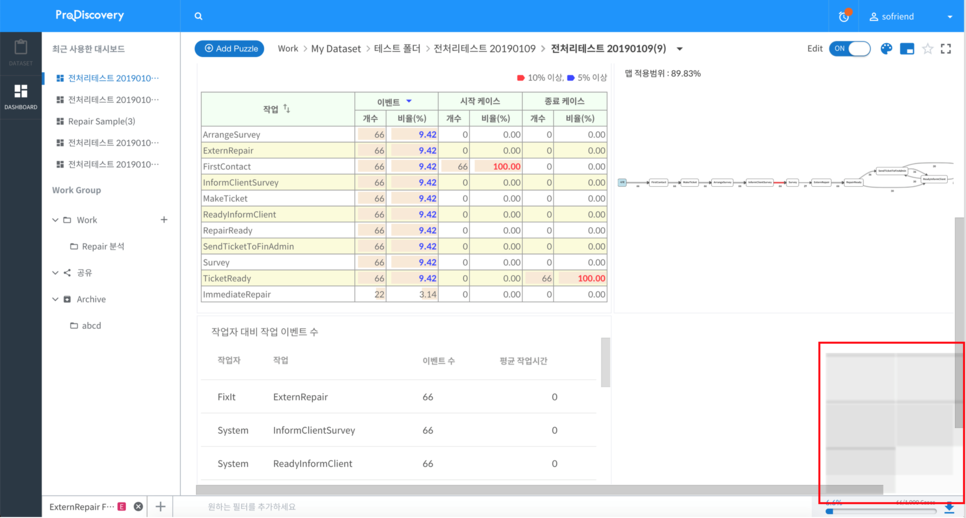Toggle the Edit ON switch
Screen dimensions: 966x518
click(x=850, y=49)
